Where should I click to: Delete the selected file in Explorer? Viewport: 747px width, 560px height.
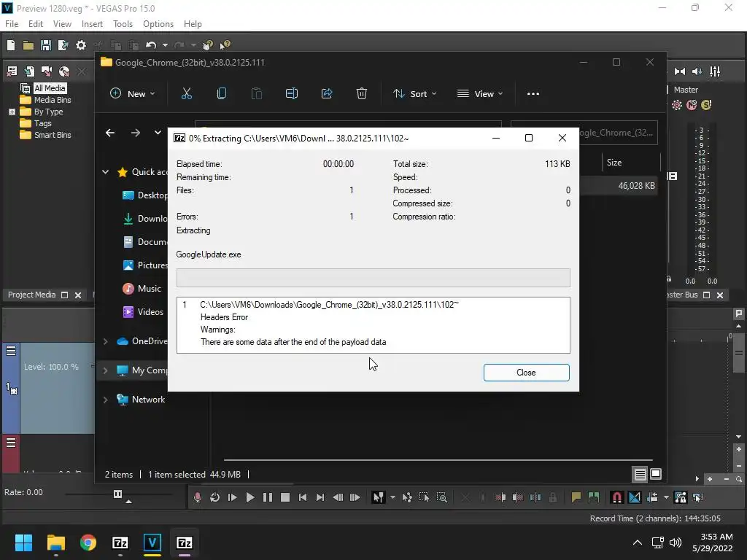pyautogui.click(x=362, y=94)
